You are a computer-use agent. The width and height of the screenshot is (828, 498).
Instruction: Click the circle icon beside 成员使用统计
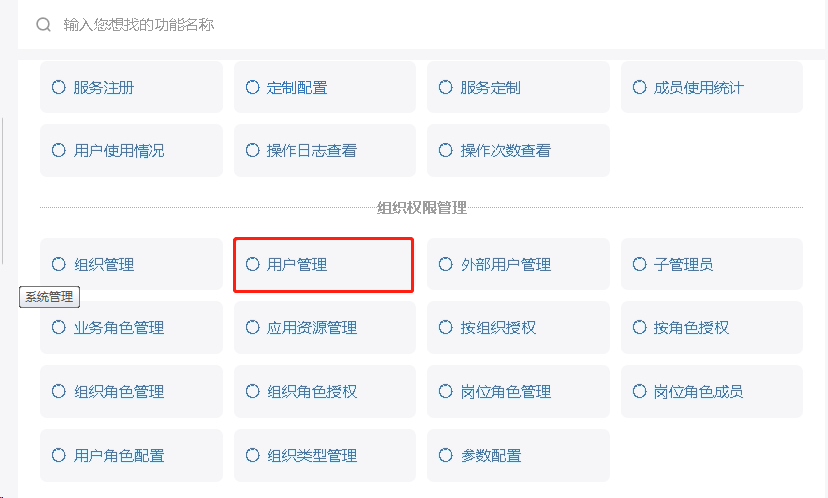coord(639,87)
